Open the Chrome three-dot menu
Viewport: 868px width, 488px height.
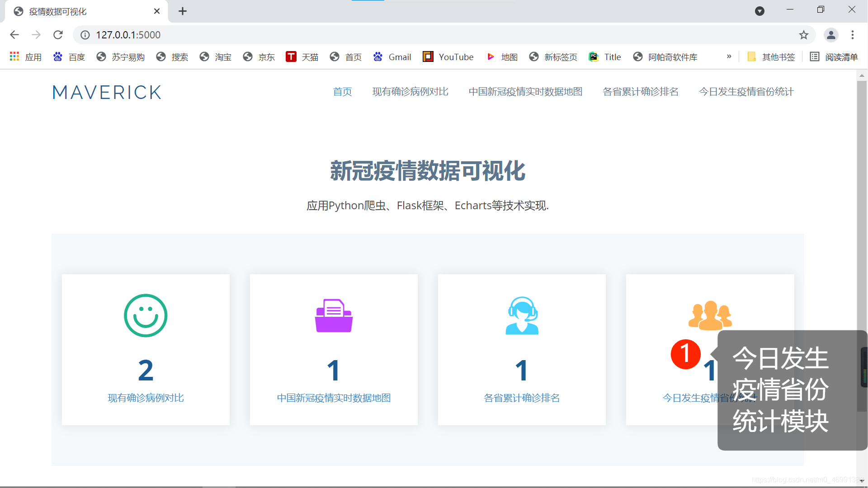click(x=853, y=35)
